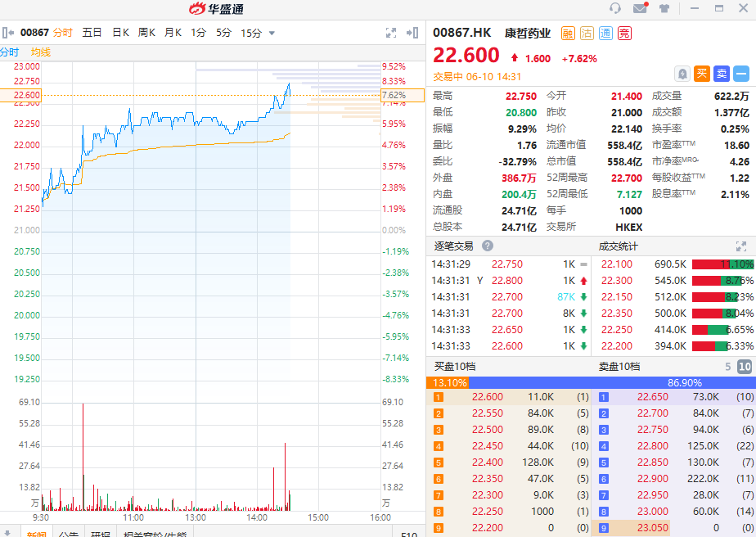Click the blue 86.90% ask ratio bar
The width and height of the screenshot is (756, 537).
point(612,383)
